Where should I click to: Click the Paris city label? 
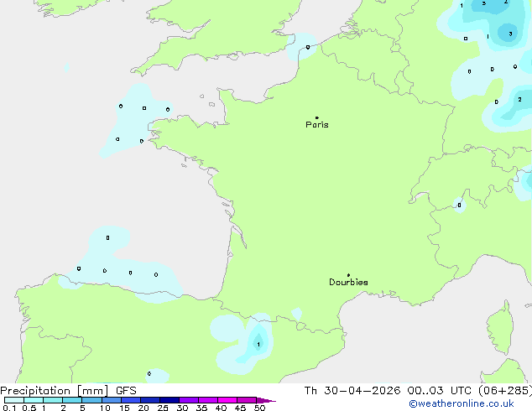(x=317, y=125)
